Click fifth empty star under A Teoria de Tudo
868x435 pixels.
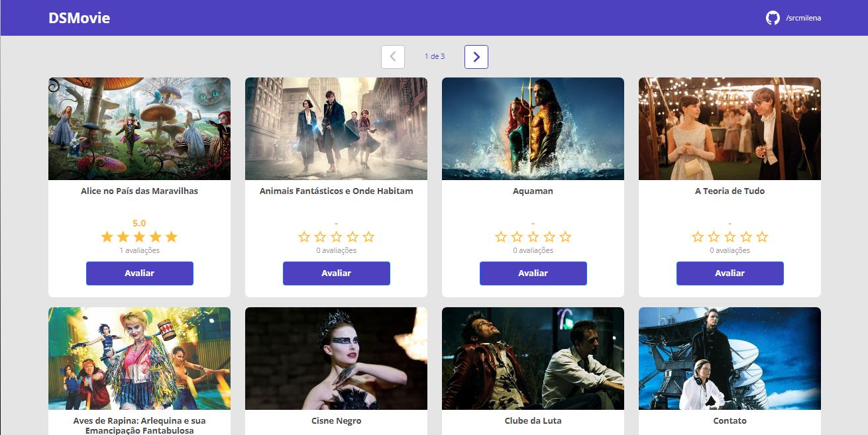tap(762, 237)
